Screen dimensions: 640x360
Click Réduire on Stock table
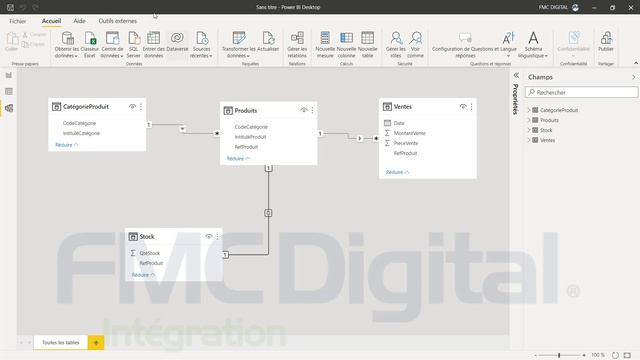pyautogui.click(x=143, y=275)
